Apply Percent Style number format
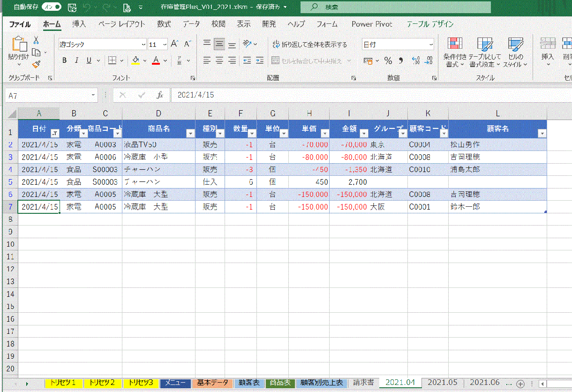572x392 pixels. click(x=388, y=60)
